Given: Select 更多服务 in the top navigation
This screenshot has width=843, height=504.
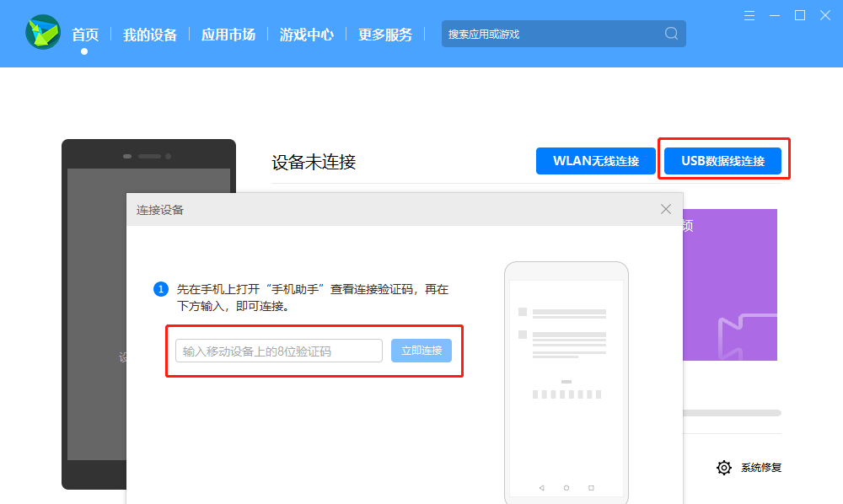Looking at the screenshot, I should click(385, 35).
